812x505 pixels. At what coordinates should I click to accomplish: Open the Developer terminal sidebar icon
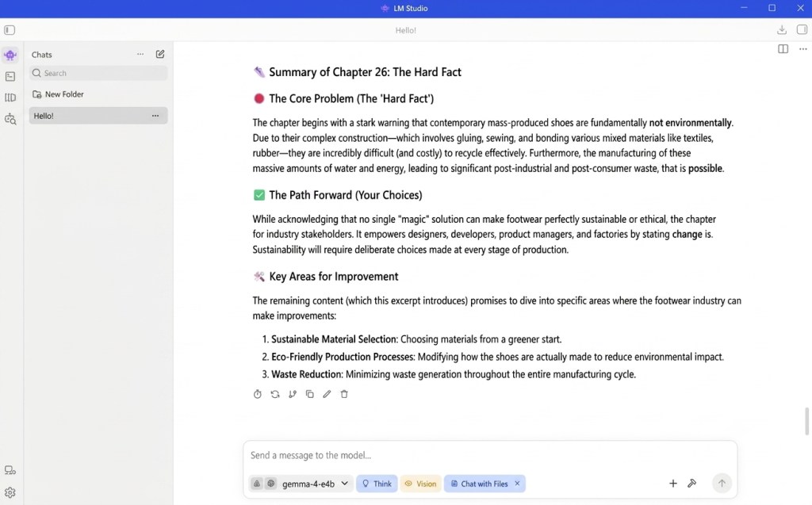(10, 76)
